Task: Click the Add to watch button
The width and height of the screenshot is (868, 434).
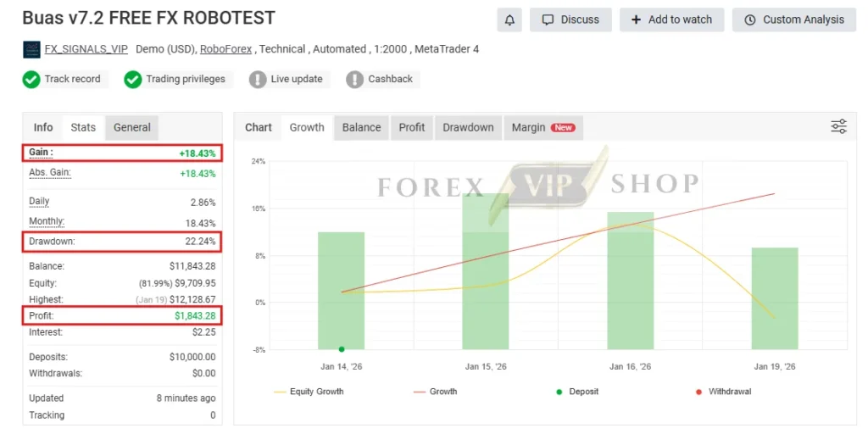Action: 671,20
